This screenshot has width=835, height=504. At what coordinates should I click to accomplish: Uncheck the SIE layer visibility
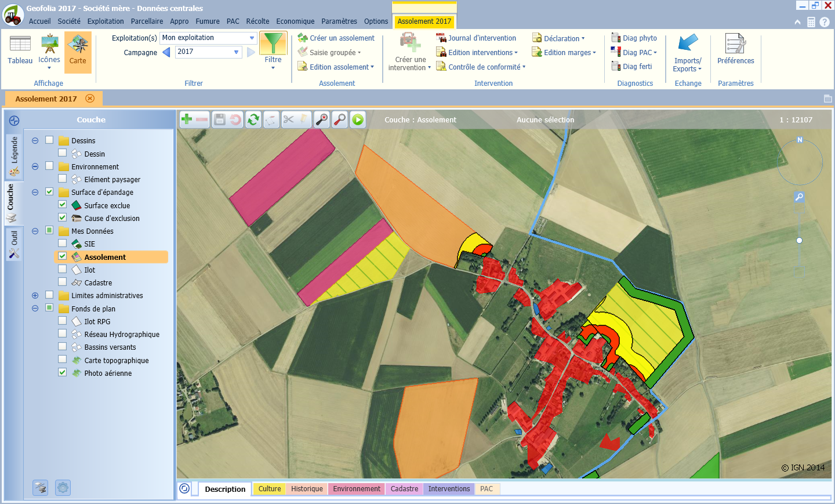coord(62,244)
